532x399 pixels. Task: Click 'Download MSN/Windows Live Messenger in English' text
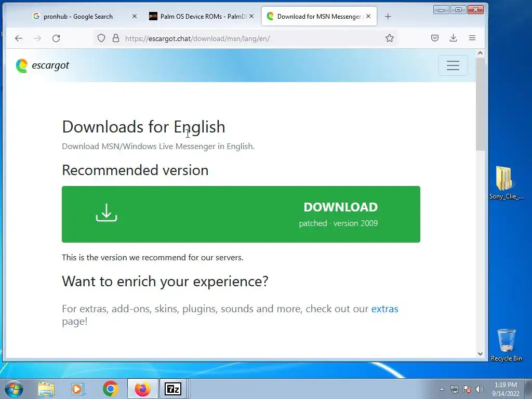pyautogui.click(x=158, y=146)
